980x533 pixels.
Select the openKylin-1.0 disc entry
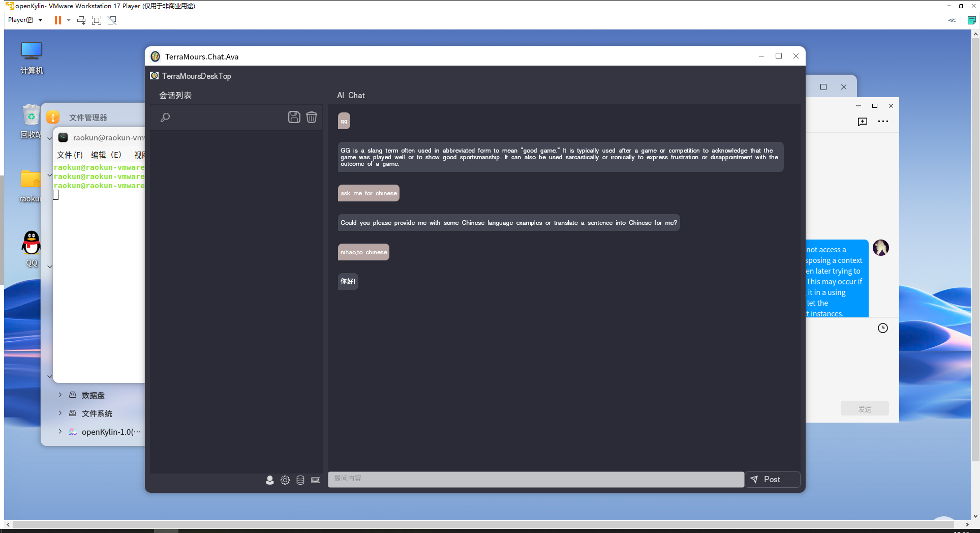[x=111, y=432]
